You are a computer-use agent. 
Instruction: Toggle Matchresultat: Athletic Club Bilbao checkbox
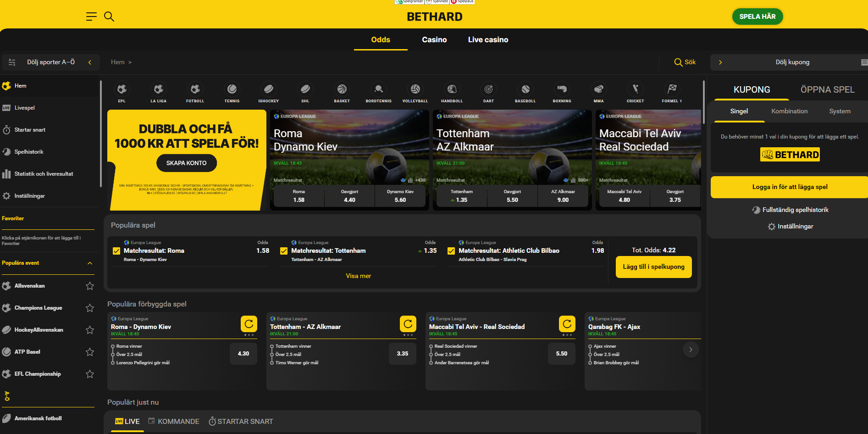click(x=451, y=251)
